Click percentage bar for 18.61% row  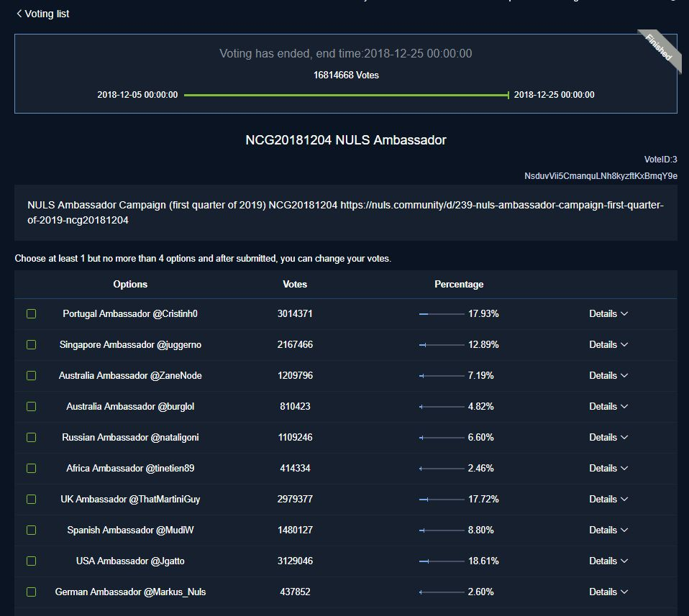click(x=442, y=561)
